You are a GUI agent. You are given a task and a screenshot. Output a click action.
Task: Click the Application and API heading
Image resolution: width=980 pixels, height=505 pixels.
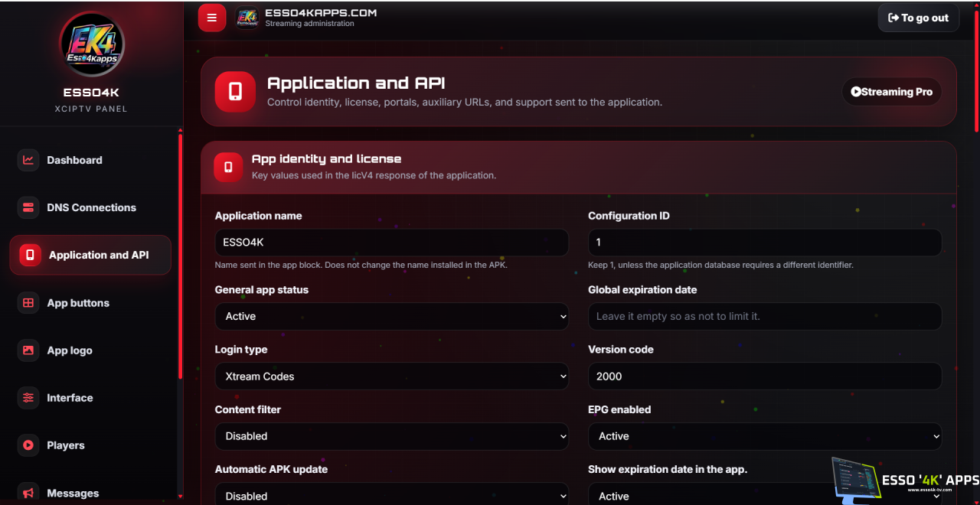356,83
